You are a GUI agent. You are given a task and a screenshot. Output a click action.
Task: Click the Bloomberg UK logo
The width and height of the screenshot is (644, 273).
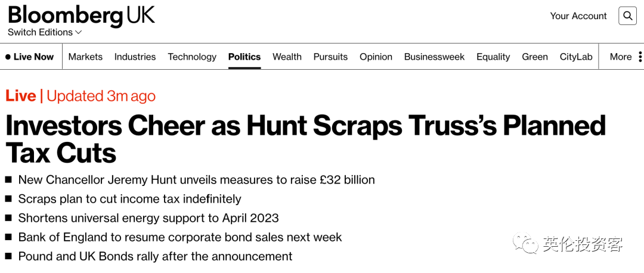pos(81,15)
